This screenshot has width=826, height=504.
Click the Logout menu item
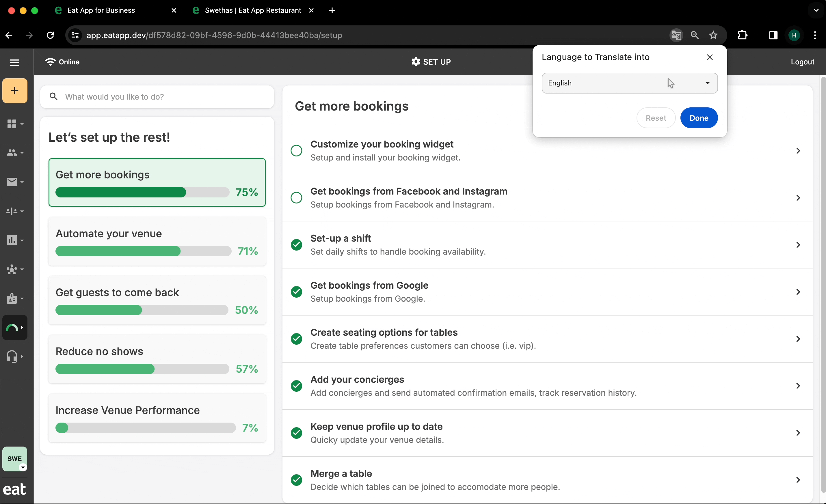(803, 62)
